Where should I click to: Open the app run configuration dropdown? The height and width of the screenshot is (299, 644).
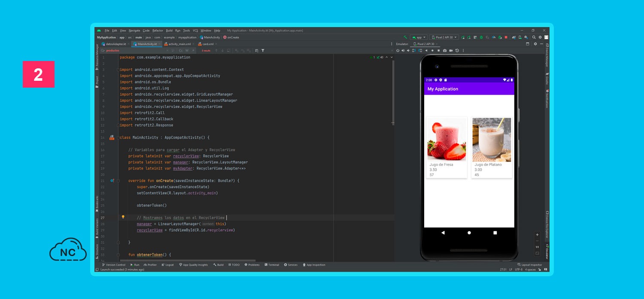[x=419, y=37]
